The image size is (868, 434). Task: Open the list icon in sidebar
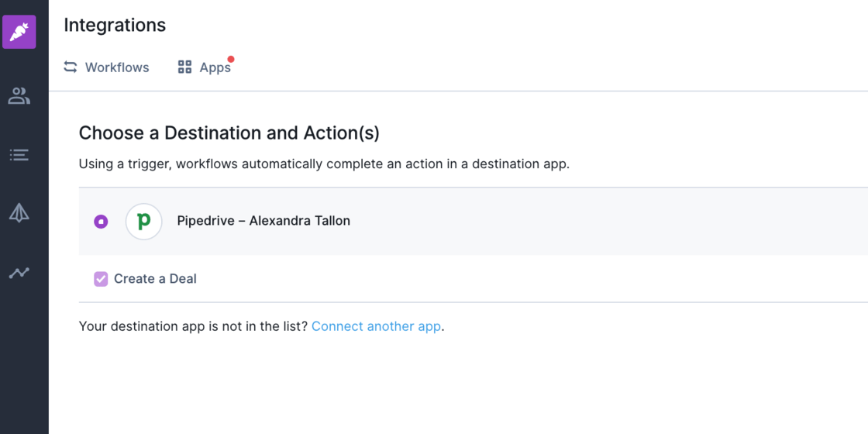click(x=19, y=155)
